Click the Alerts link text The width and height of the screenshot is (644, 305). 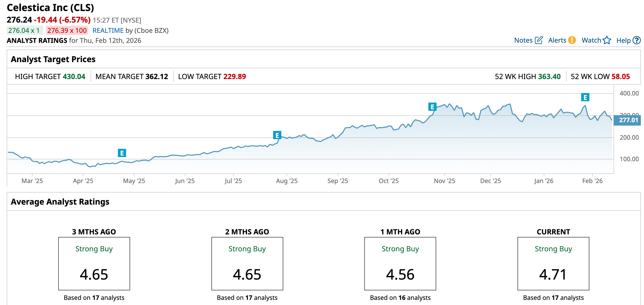click(557, 40)
